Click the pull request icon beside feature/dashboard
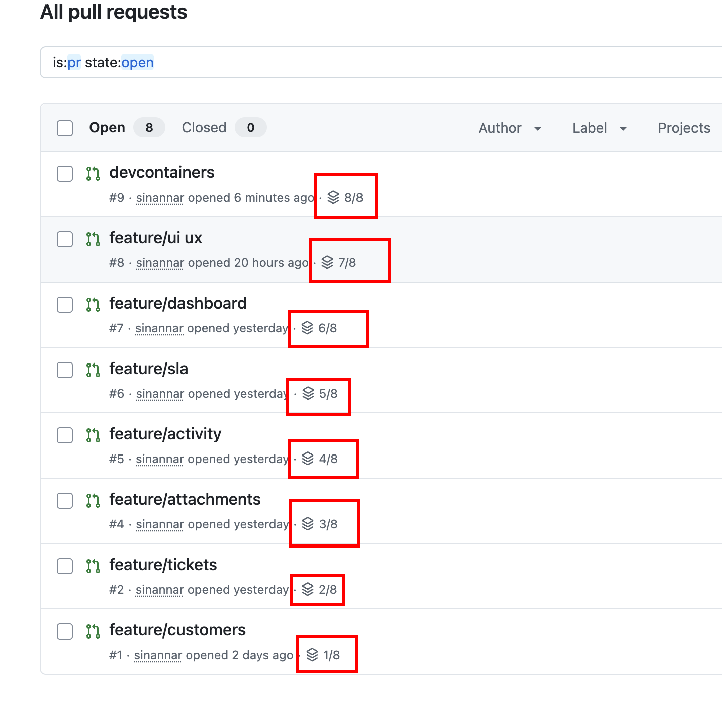722x728 pixels. tap(93, 305)
